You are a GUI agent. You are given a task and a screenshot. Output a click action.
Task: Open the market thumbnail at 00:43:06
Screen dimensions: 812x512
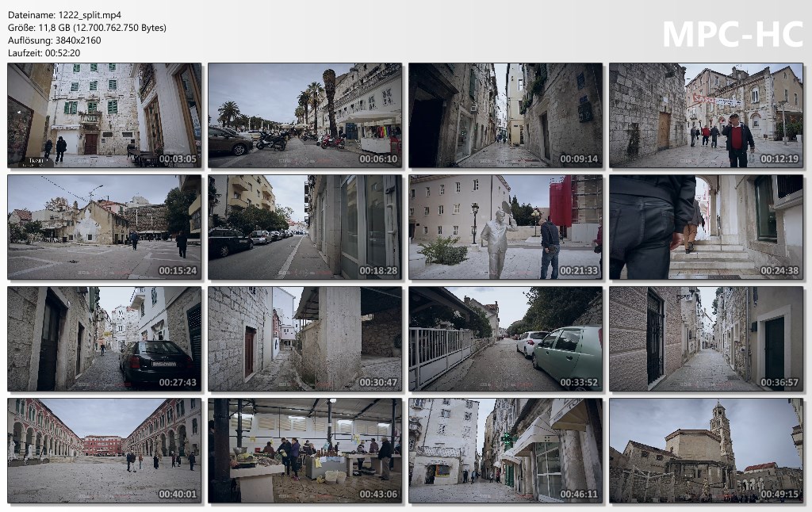click(305, 450)
